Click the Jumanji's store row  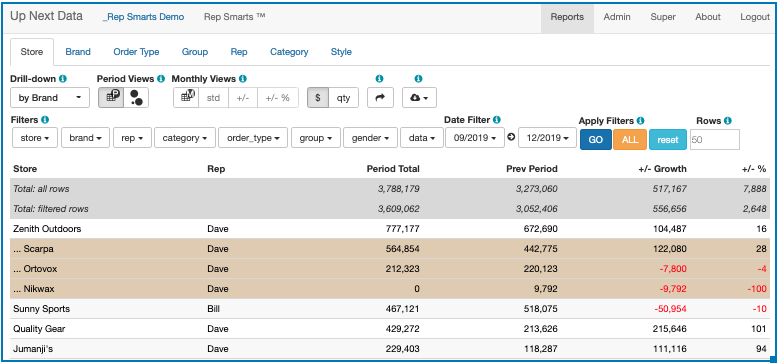[x=390, y=349]
